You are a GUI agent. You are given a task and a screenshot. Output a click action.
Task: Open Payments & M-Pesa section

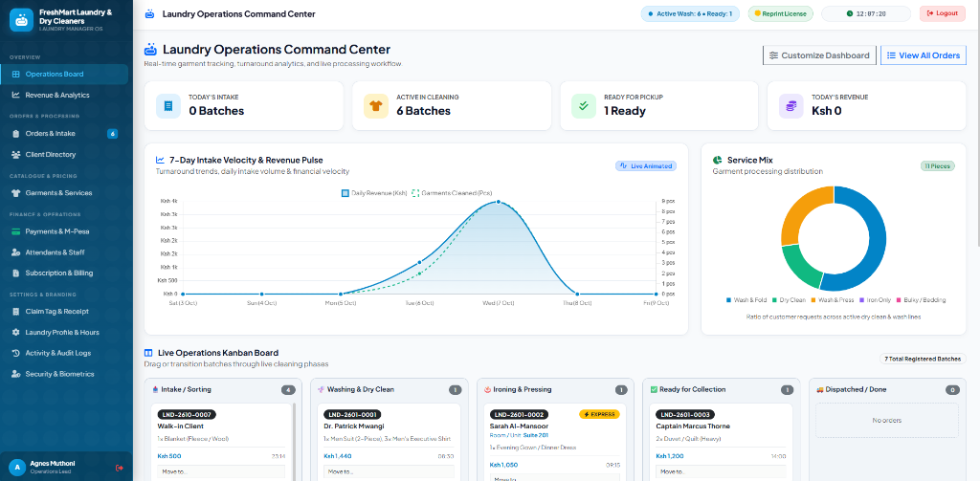pos(64,231)
